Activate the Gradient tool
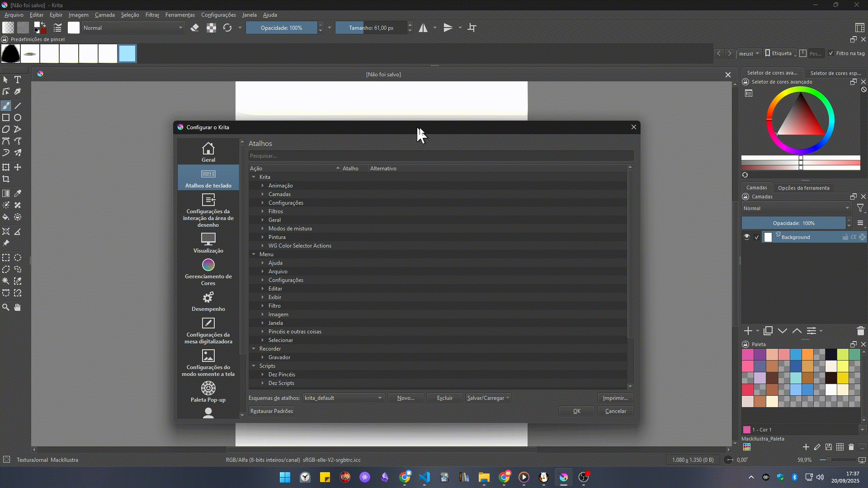The width and height of the screenshot is (868, 488). (x=6, y=193)
